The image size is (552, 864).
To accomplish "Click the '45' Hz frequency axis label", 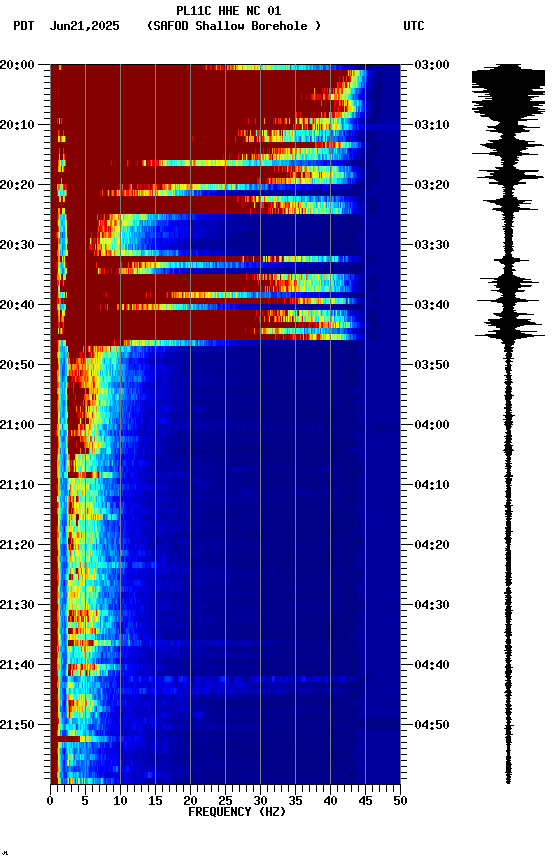I will tap(365, 801).
